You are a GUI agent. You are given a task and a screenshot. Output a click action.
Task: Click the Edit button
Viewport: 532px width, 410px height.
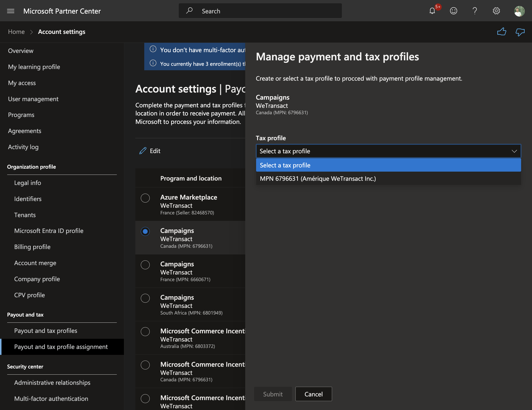click(x=150, y=151)
